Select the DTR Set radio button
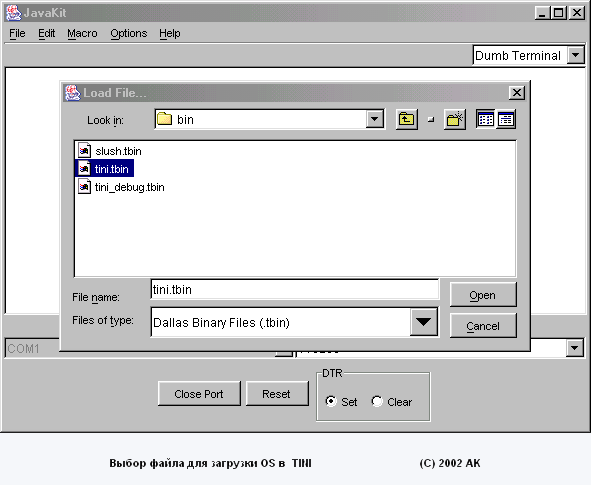 [331, 401]
